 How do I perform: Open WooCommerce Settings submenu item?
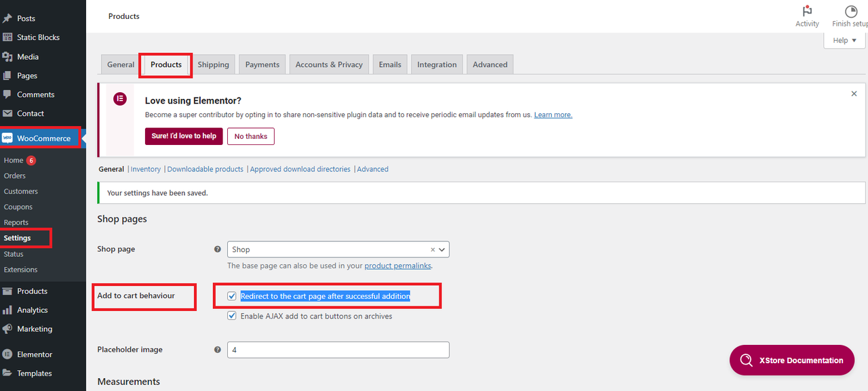tap(17, 239)
